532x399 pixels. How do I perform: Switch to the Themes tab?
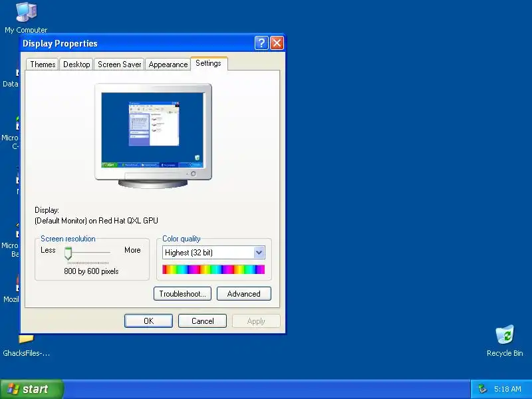click(43, 65)
